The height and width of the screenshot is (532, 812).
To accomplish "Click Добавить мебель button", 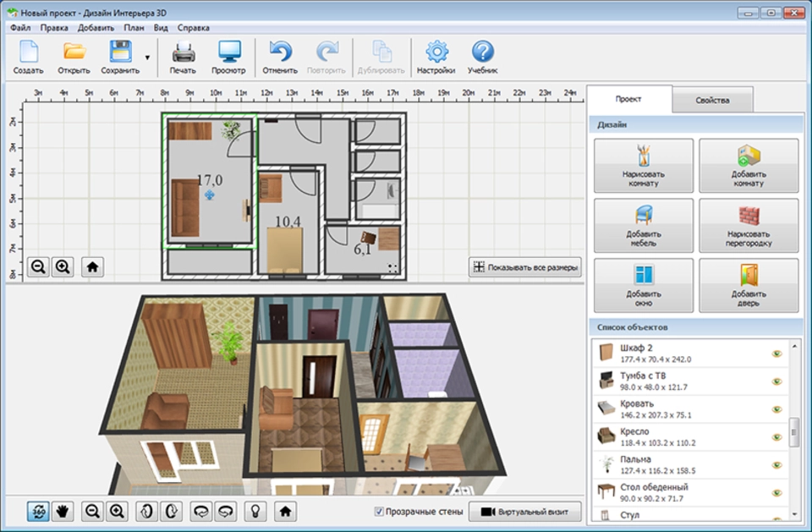I will pos(644,225).
